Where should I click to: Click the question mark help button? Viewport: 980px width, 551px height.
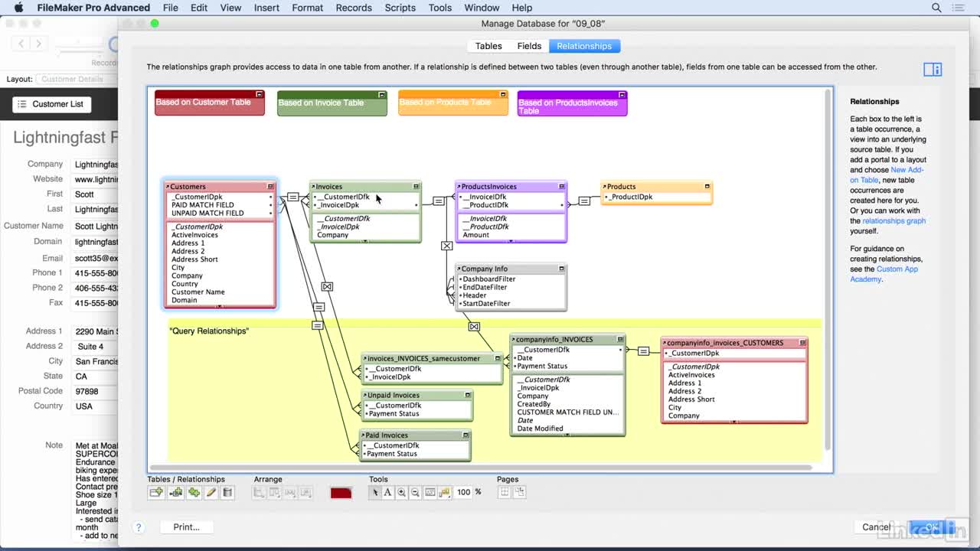[139, 527]
